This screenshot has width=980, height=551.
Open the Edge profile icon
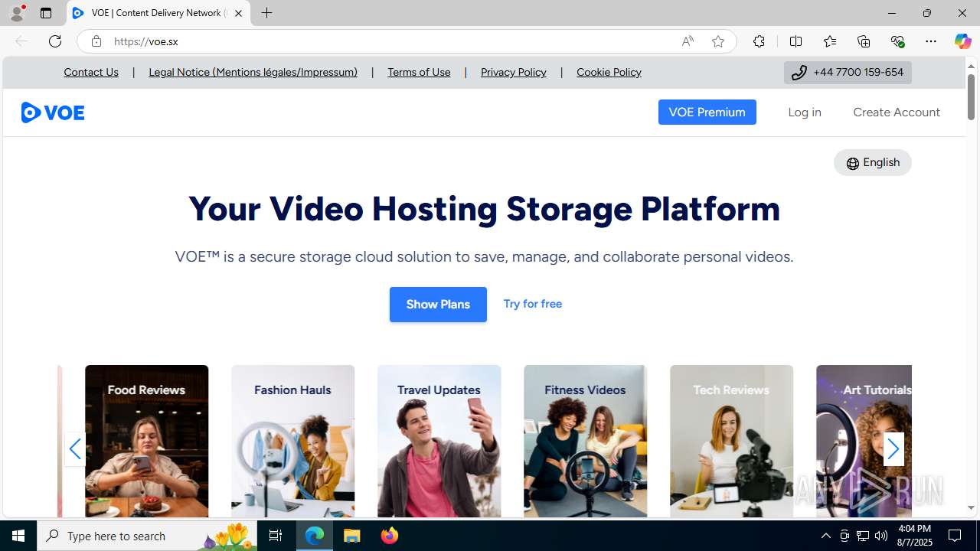[17, 13]
